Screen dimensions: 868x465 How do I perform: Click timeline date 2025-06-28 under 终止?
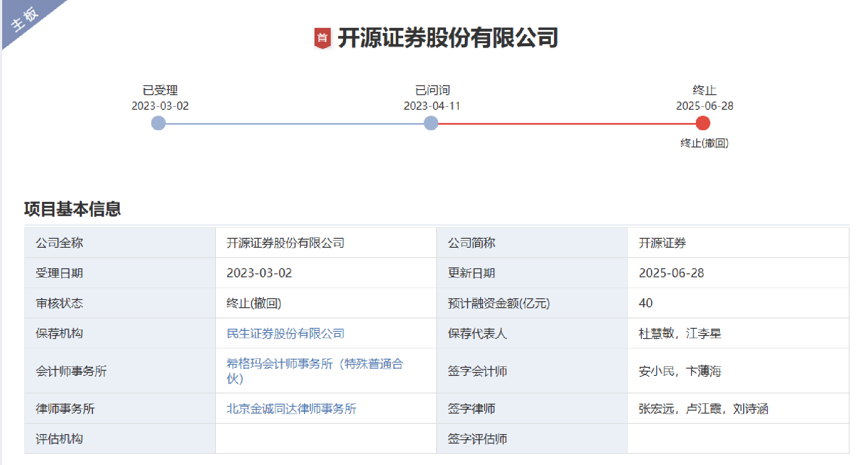coord(705,106)
